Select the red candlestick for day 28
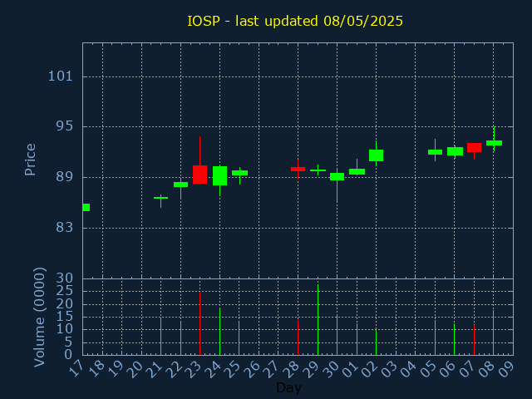The image size is (532, 399). pyautogui.click(x=298, y=169)
